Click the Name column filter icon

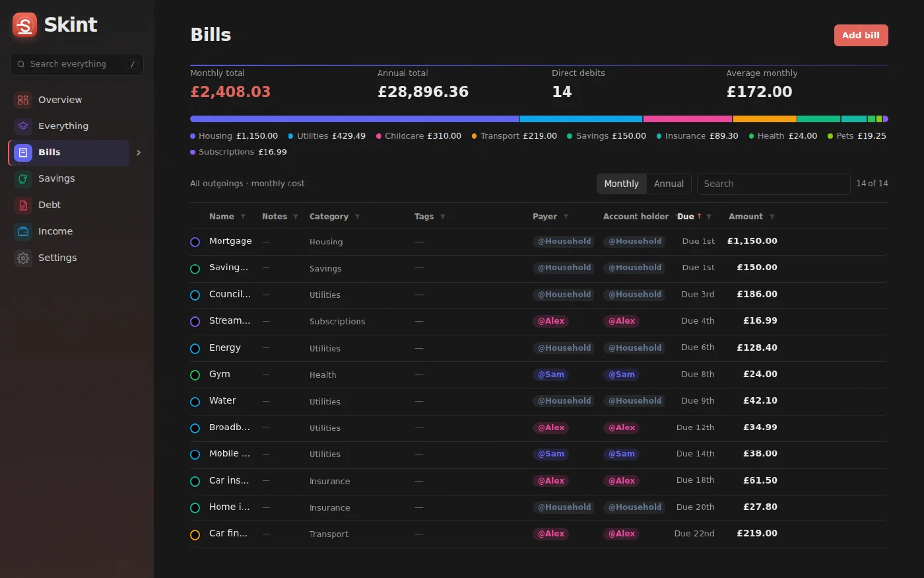pos(243,217)
